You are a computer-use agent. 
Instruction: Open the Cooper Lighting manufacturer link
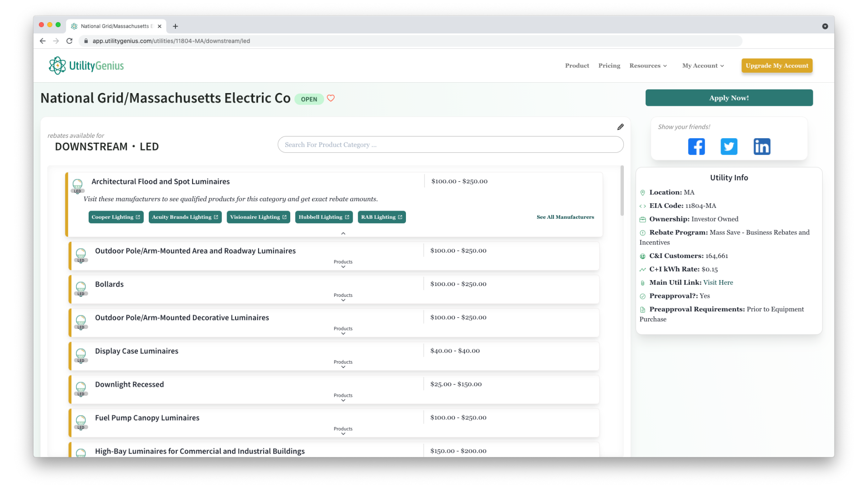click(116, 217)
